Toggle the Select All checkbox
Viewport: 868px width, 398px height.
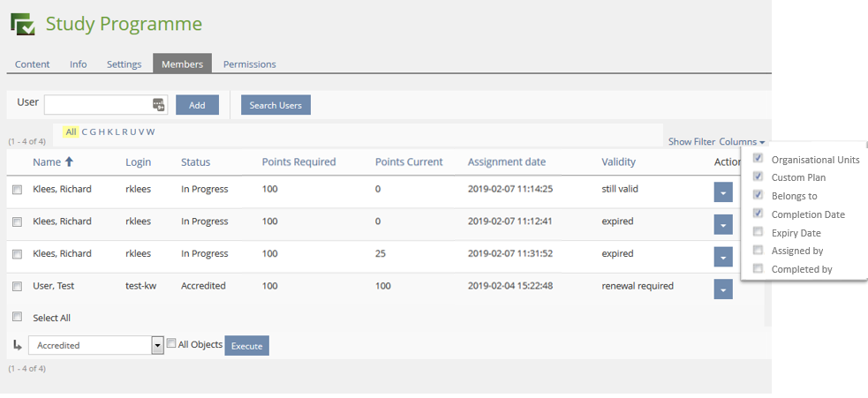point(17,317)
